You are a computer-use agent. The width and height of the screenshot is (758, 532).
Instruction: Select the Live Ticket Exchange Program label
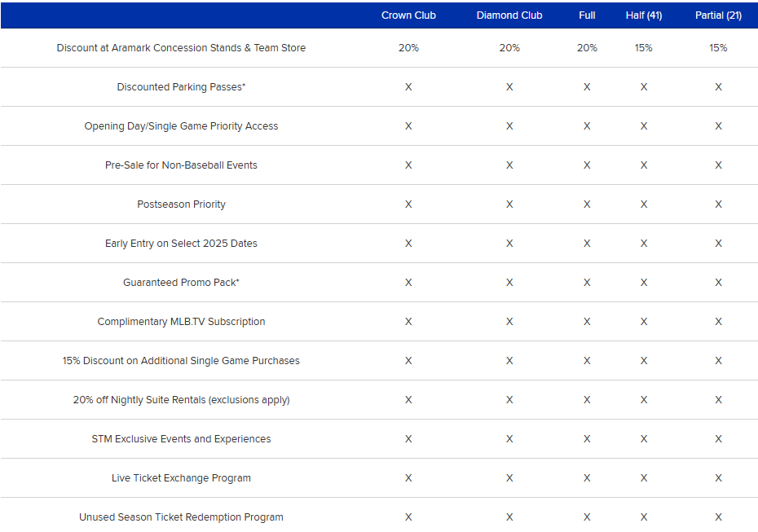[x=181, y=478]
